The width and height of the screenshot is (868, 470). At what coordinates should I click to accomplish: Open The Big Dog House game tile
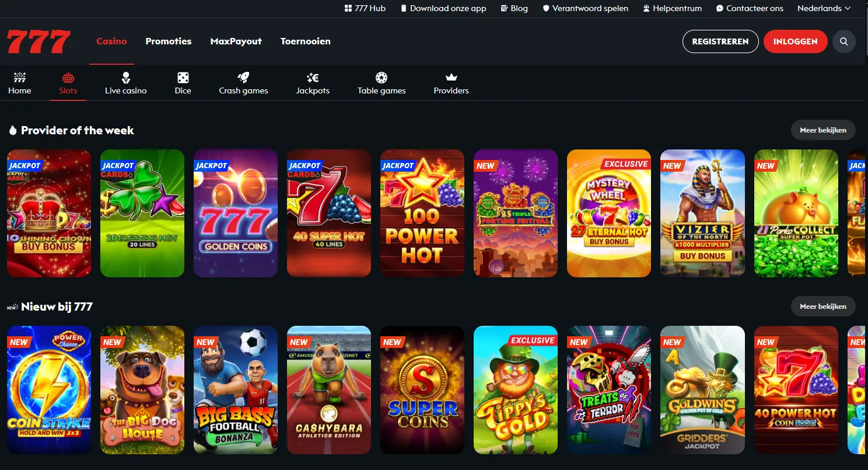[142, 390]
